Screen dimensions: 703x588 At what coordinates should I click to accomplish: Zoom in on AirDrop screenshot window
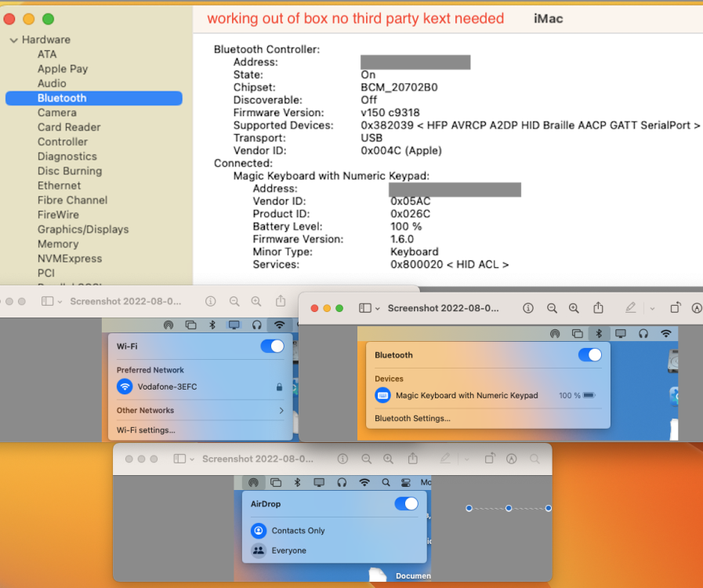388,459
